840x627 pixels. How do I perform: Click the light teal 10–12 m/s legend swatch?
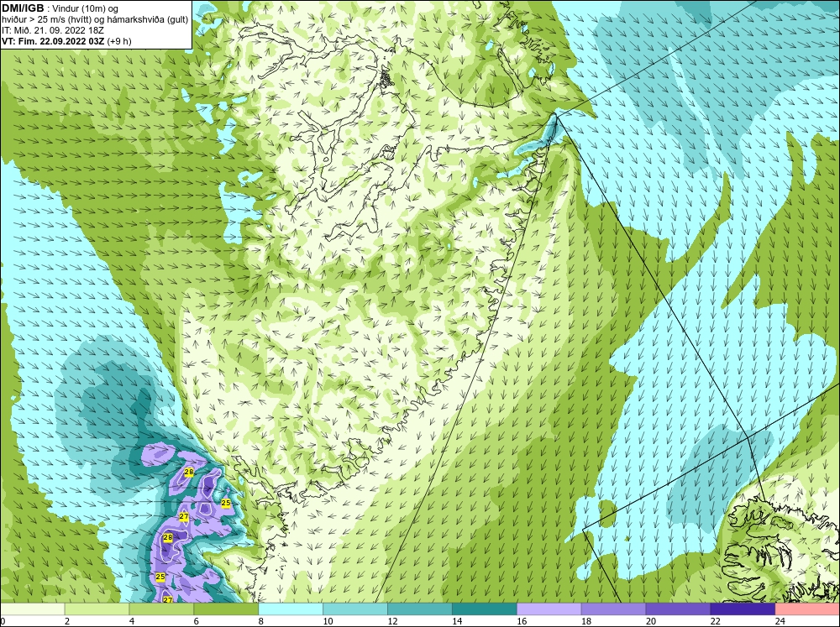pyautogui.click(x=355, y=609)
